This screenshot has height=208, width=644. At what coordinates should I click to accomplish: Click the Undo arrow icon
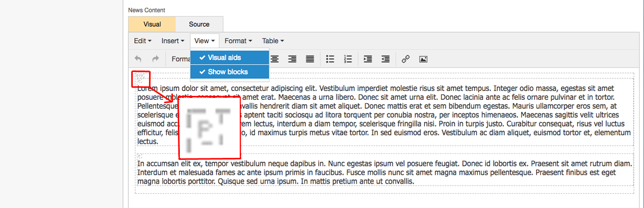(x=138, y=59)
